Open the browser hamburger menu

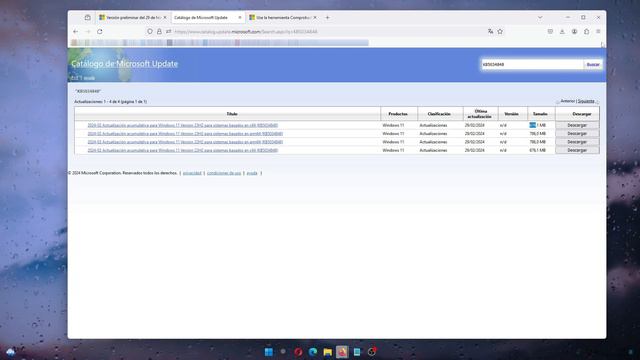coord(598,31)
